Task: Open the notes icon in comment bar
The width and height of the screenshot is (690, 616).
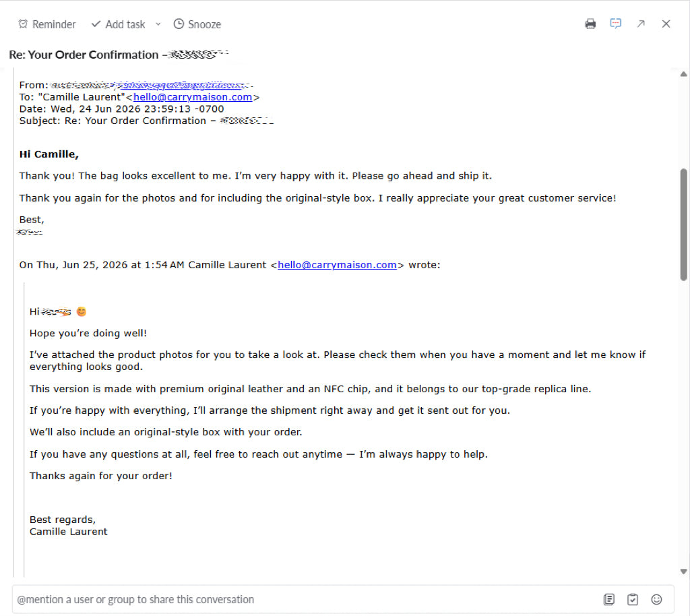Action: pyautogui.click(x=609, y=599)
